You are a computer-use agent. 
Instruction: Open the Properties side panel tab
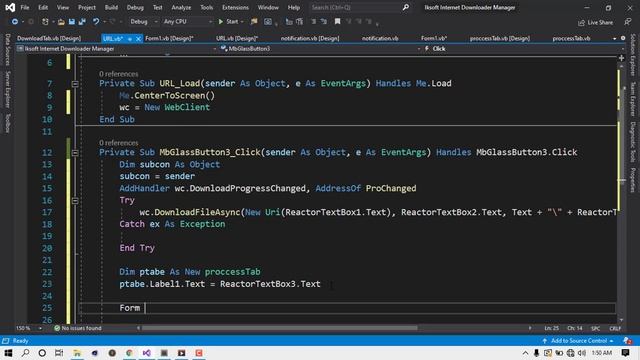tap(633, 180)
